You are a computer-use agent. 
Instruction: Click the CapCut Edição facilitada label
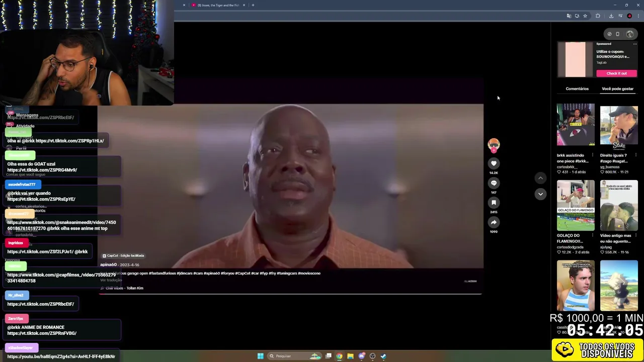(x=123, y=255)
